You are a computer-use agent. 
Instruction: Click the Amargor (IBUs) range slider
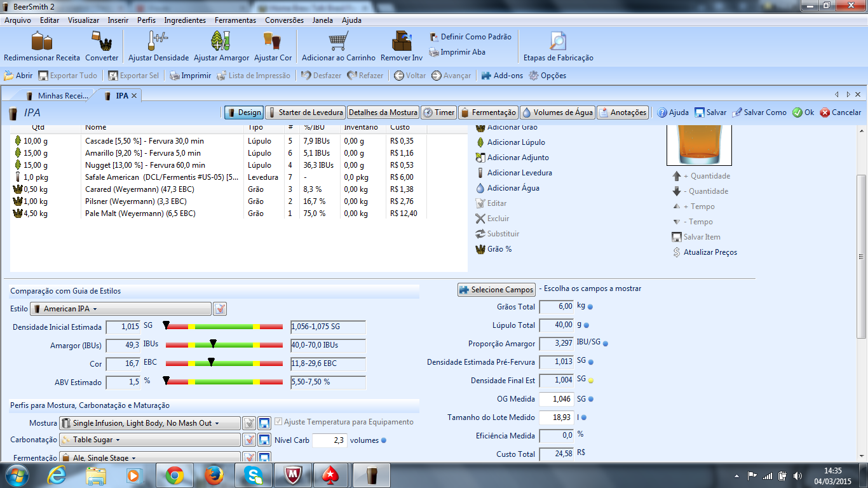(x=223, y=344)
